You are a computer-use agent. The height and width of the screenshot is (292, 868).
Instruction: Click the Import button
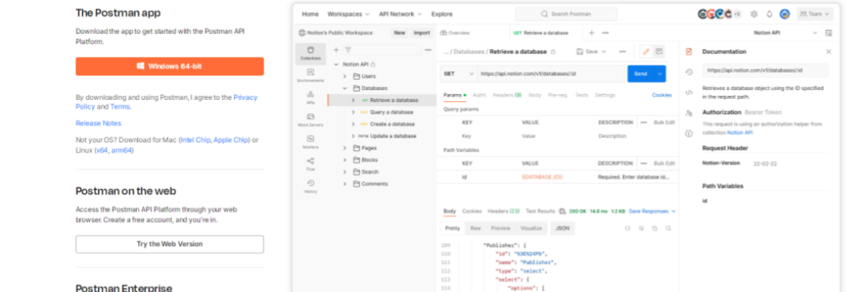coord(422,32)
